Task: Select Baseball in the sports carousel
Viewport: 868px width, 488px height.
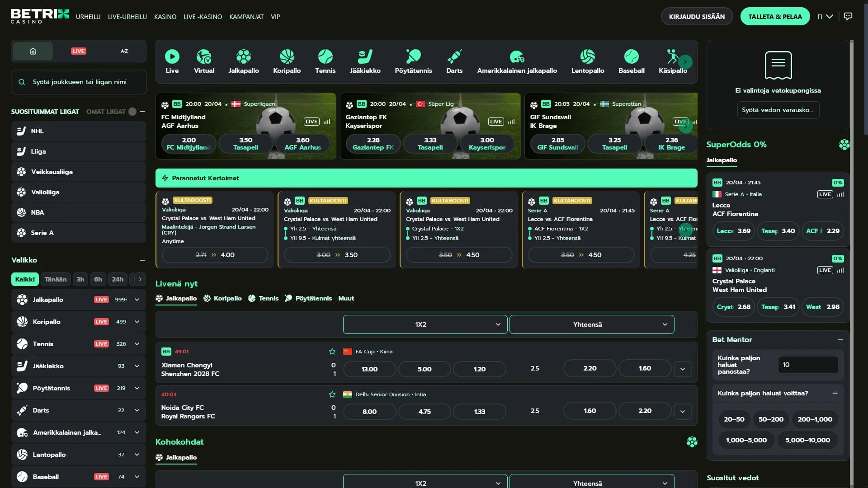Action: tap(631, 61)
